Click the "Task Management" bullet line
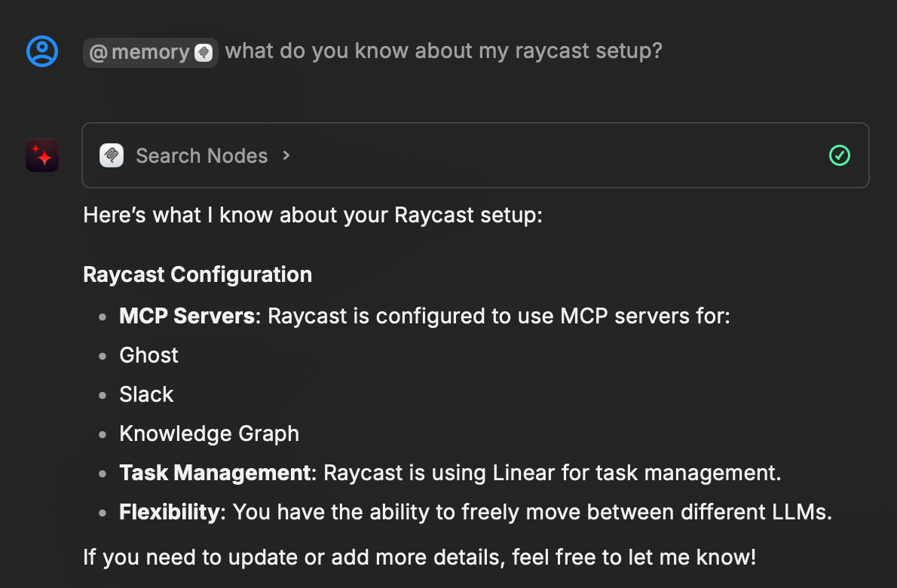Viewport: 897px width, 588px height. [x=450, y=473]
